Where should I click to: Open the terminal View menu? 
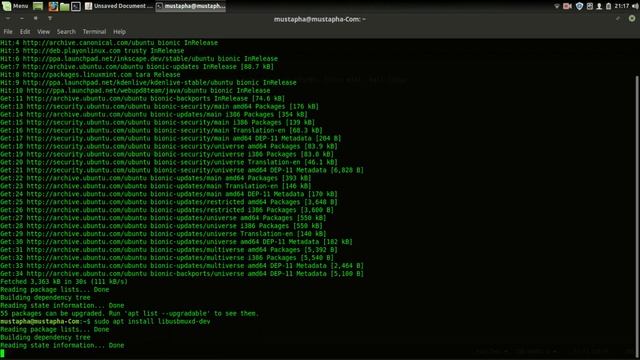[x=43, y=31]
